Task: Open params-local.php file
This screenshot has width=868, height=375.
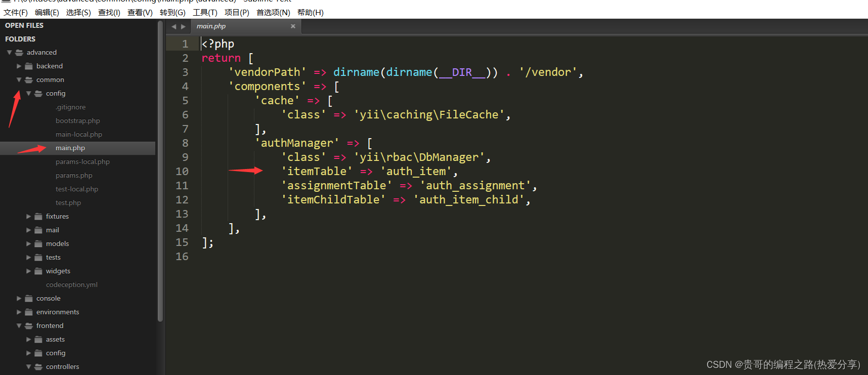Action: [82, 162]
